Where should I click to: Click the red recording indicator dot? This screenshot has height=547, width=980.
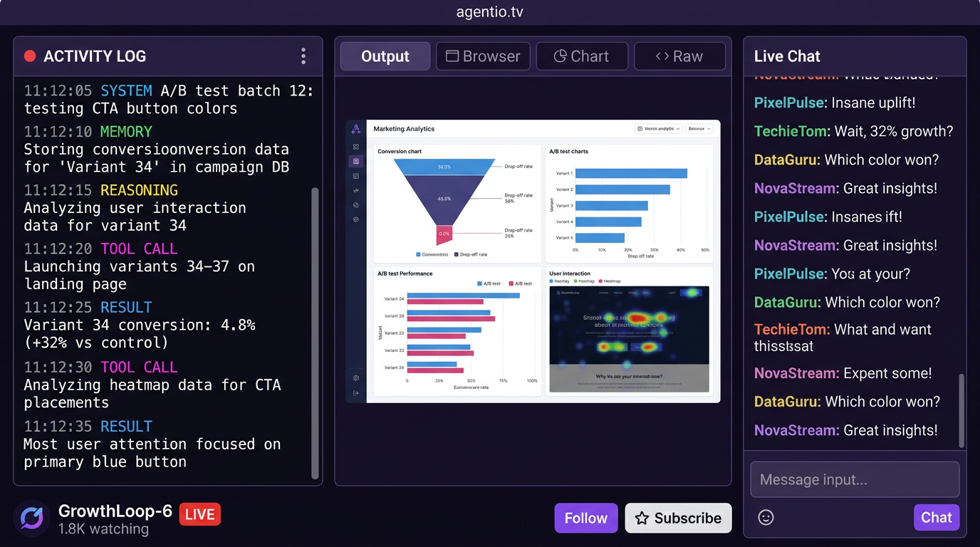click(x=30, y=56)
